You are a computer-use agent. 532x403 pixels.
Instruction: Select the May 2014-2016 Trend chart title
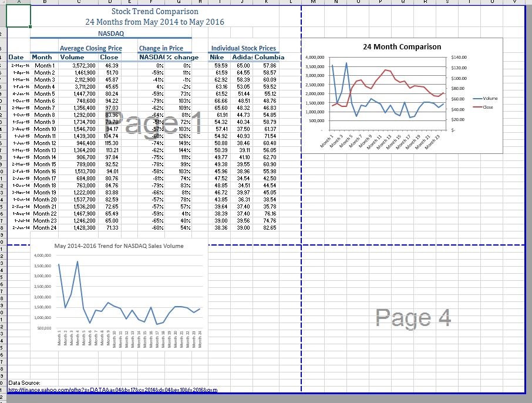click(x=119, y=246)
